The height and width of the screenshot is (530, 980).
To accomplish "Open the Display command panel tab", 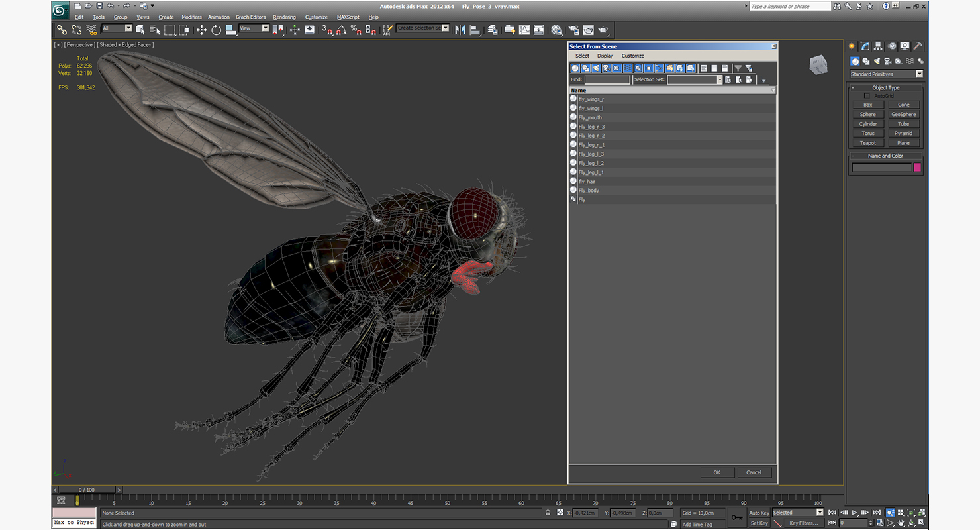I will (905, 46).
